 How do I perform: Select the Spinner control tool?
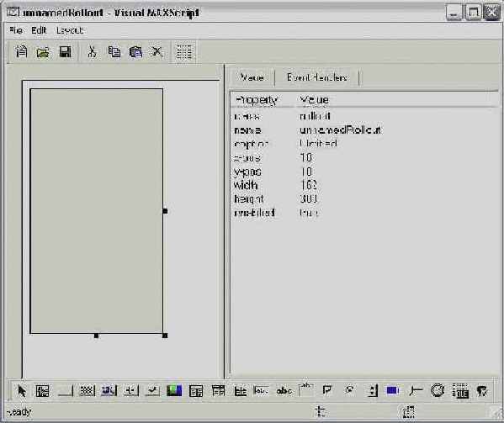click(372, 390)
